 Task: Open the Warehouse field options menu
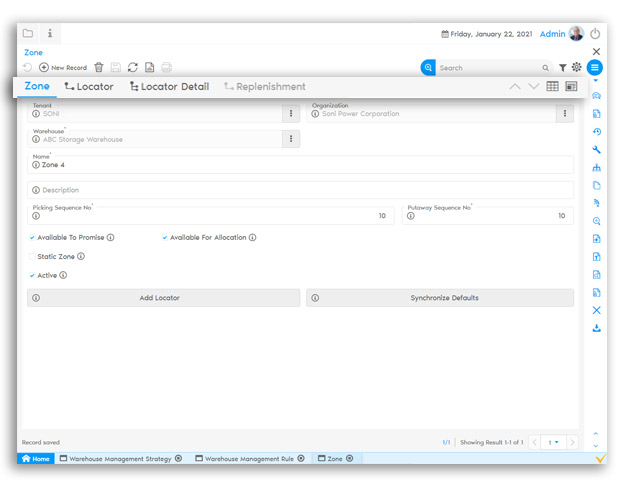tap(291, 139)
